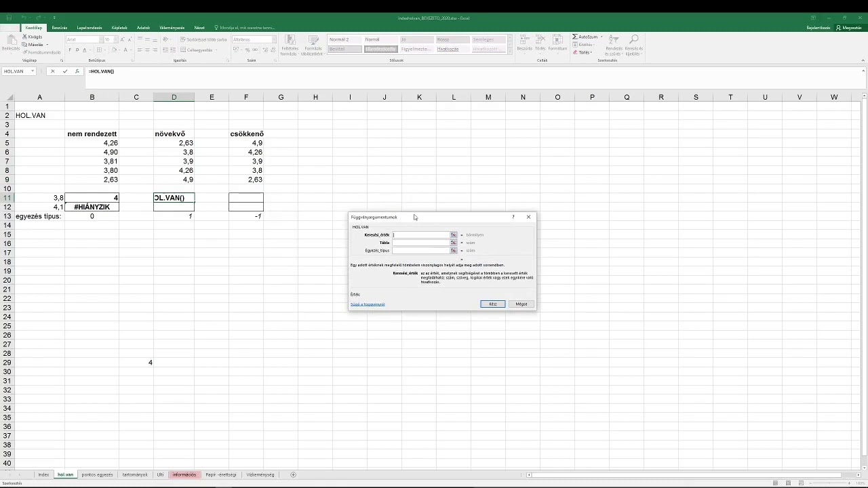Screen dimensions: 868x488
Task: Click the confirm checkmark in formula bar
Action: (64, 71)
